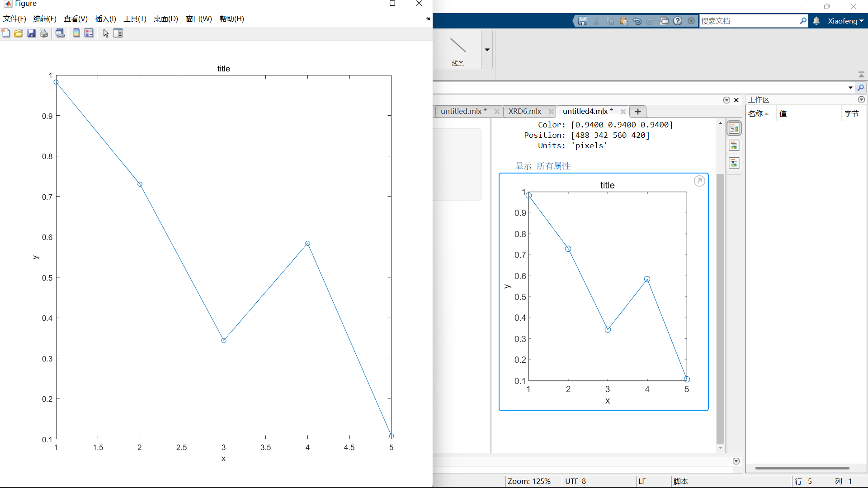Click the 搜索文档 search field
Viewport: 868px width, 488px height.
pos(749,21)
